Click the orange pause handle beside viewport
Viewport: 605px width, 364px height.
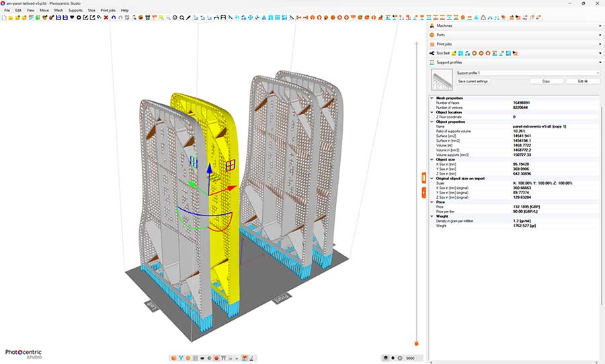(x=424, y=178)
